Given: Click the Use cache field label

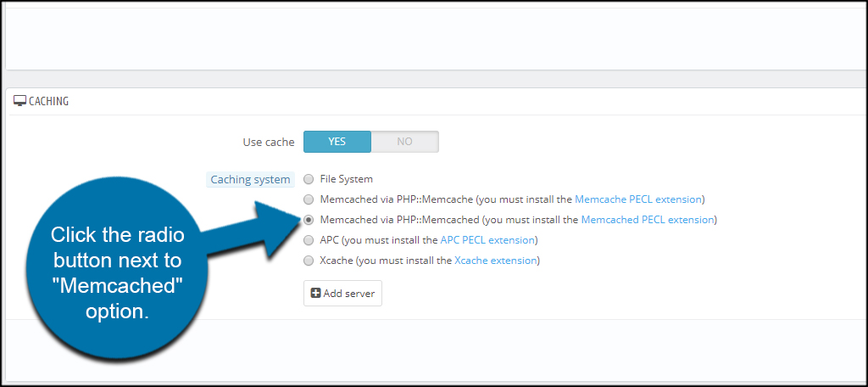Looking at the screenshot, I should 268,142.
